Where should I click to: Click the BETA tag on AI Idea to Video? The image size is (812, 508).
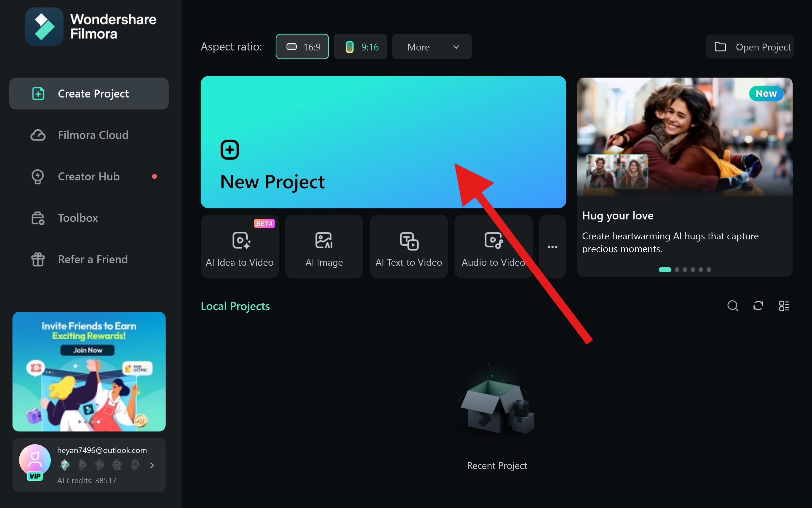[x=264, y=223]
